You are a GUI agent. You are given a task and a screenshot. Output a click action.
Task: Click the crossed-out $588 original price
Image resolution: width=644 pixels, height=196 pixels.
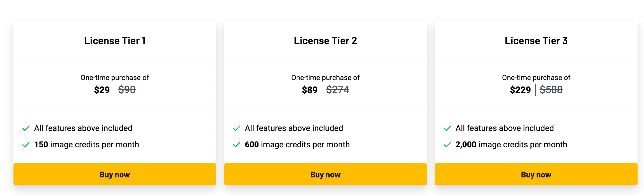[x=551, y=90]
